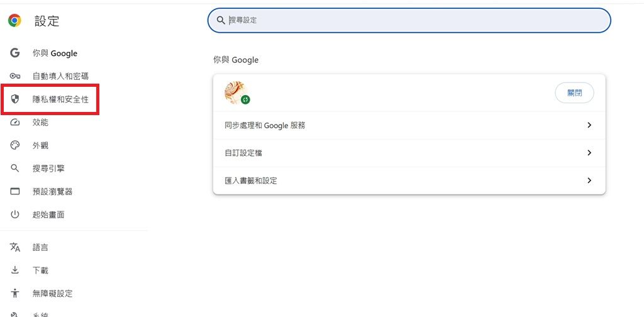This screenshot has height=317, width=644.
Task: Click the Google G sidebar icon
Action: click(x=15, y=53)
